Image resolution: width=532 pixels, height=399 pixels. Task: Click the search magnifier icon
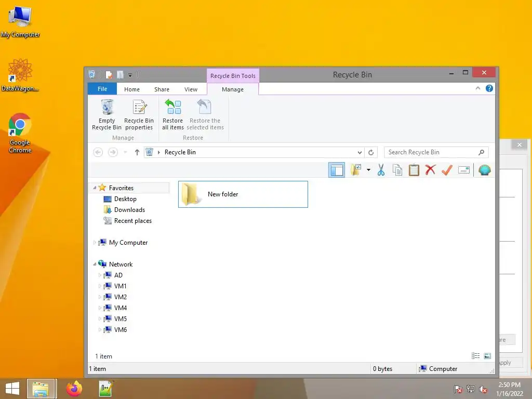[x=481, y=152]
